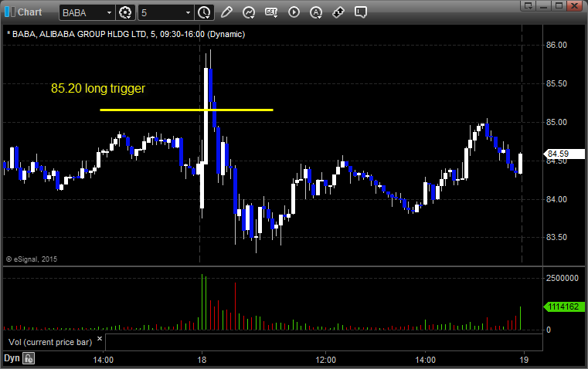
Task: Open the GET studies menu
Action: pos(271,12)
